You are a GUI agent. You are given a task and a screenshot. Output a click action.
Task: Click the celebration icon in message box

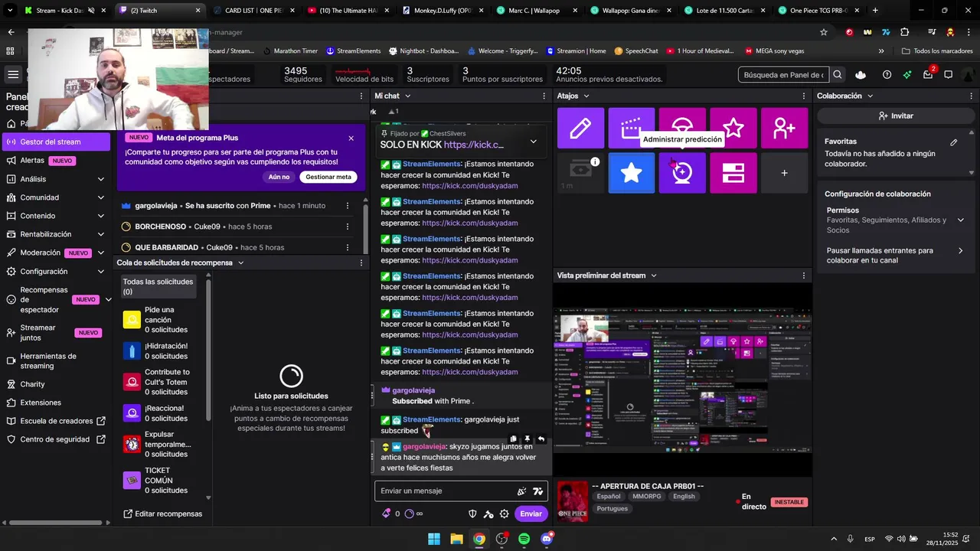pos(521,491)
